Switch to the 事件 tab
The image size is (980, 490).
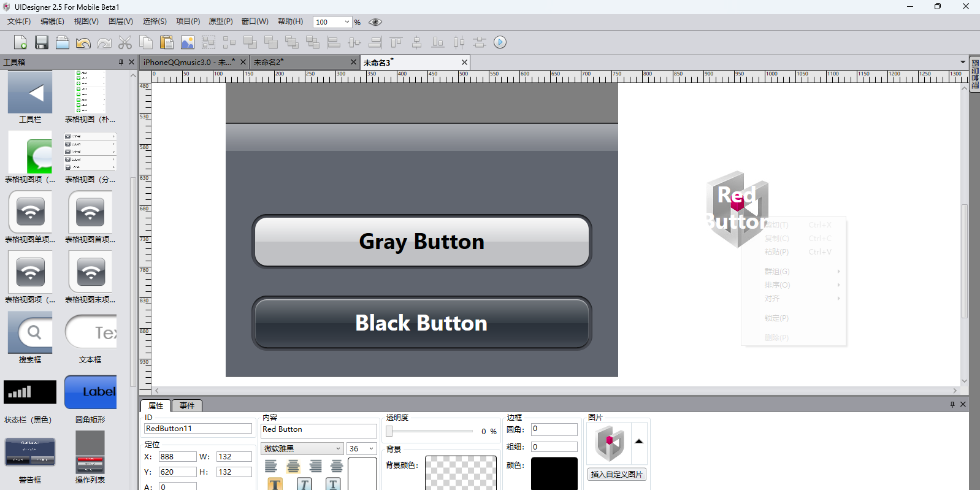pos(187,406)
